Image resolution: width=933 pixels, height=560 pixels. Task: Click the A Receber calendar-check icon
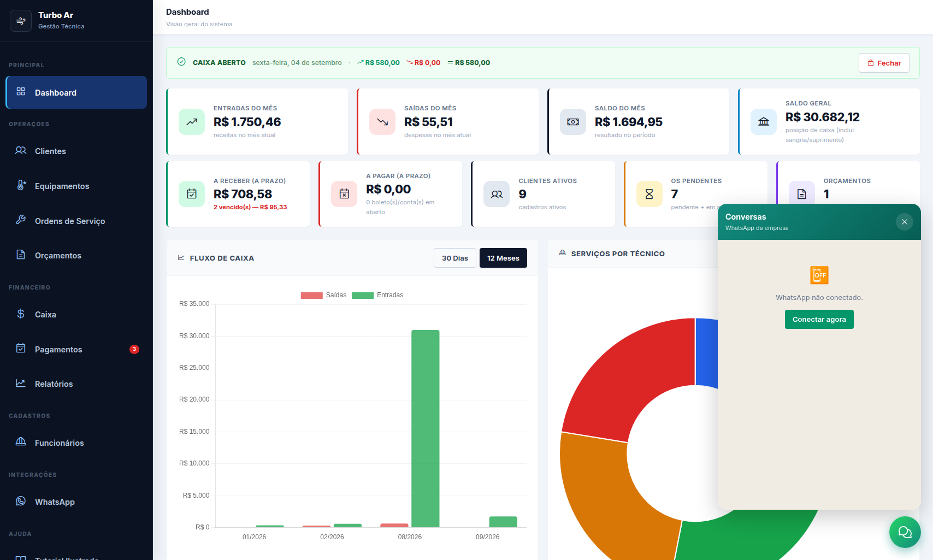(192, 194)
